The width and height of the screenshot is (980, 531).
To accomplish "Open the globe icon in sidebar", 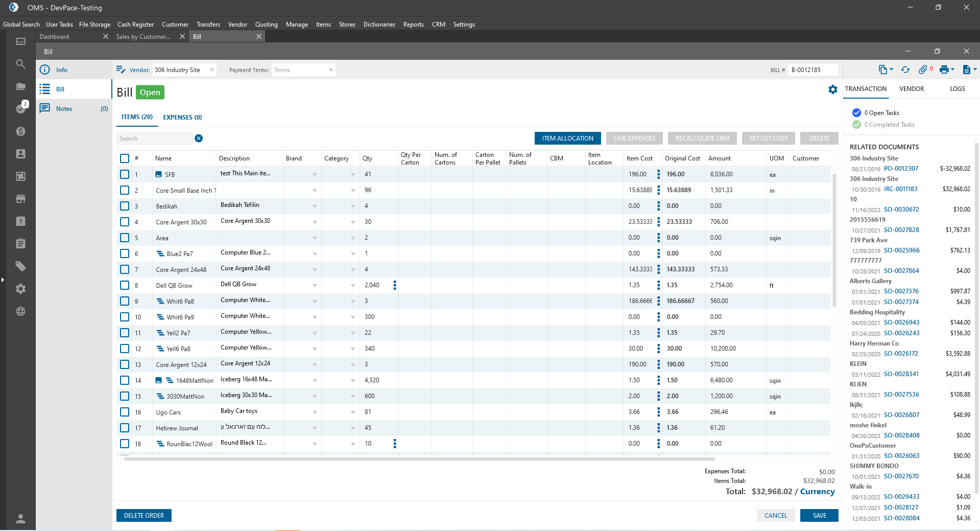I will point(20,311).
